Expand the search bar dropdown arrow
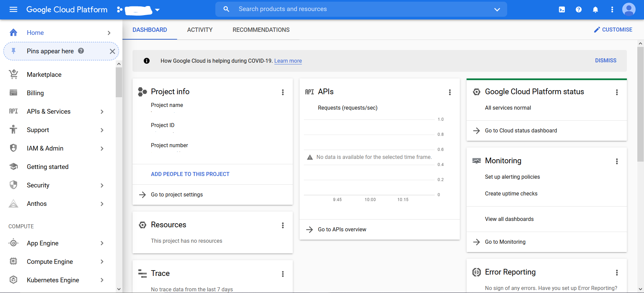644x293 pixels. [x=497, y=9]
